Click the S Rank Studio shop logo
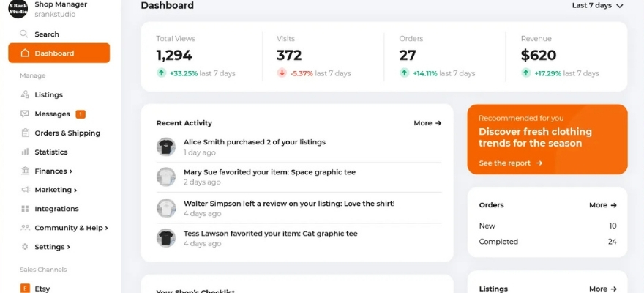Image resolution: width=644 pixels, height=293 pixels. click(x=18, y=9)
